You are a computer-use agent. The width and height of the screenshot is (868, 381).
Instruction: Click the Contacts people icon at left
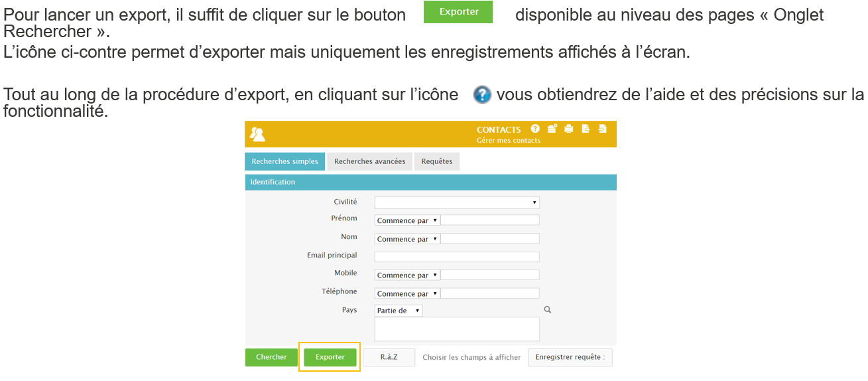pyautogui.click(x=257, y=134)
